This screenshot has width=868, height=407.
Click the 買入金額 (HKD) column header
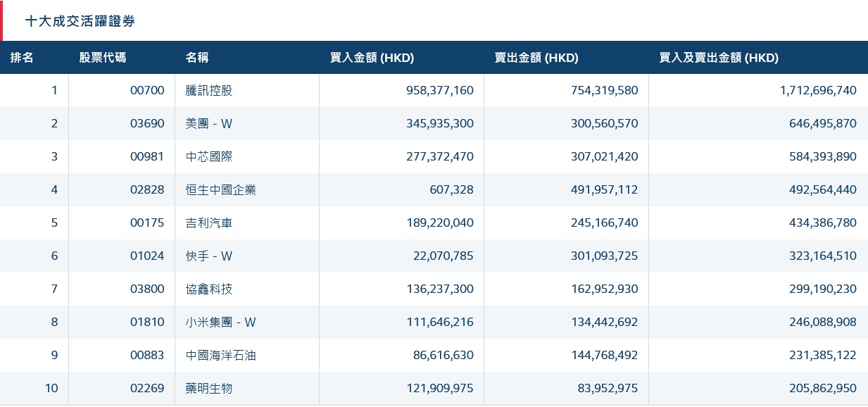coord(372,58)
